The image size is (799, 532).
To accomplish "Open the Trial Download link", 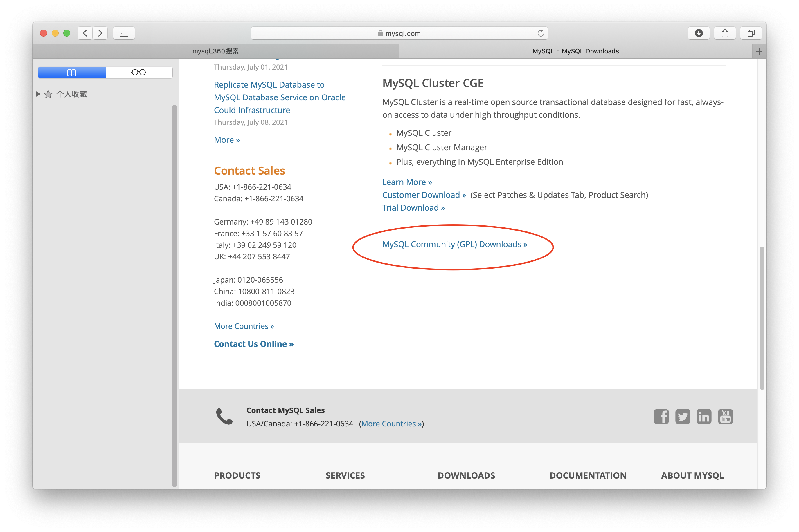I will point(414,208).
